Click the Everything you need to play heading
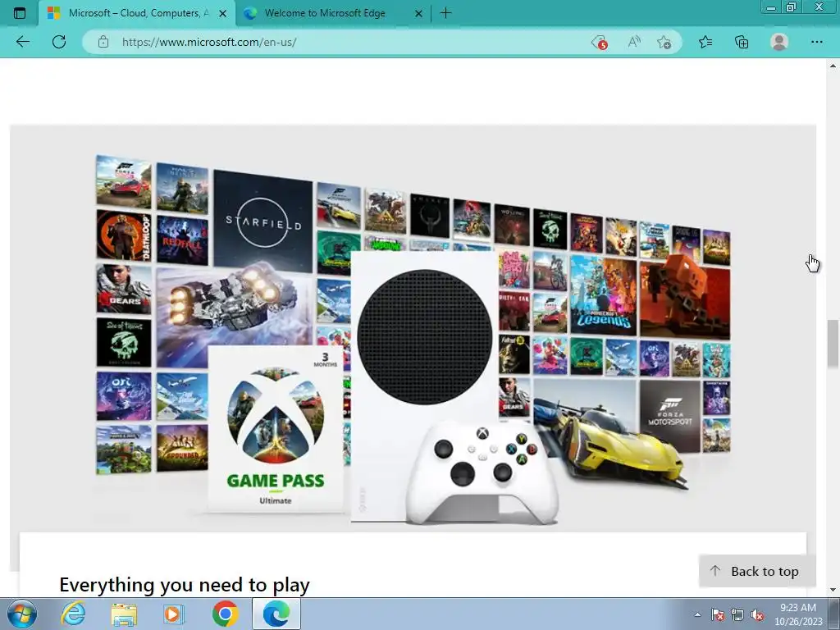This screenshot has width=840, height=630. click(185, 584)
